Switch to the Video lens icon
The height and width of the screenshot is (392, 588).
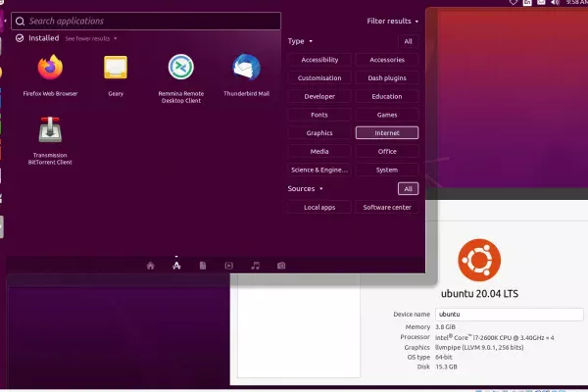click(x=228, y=266)
